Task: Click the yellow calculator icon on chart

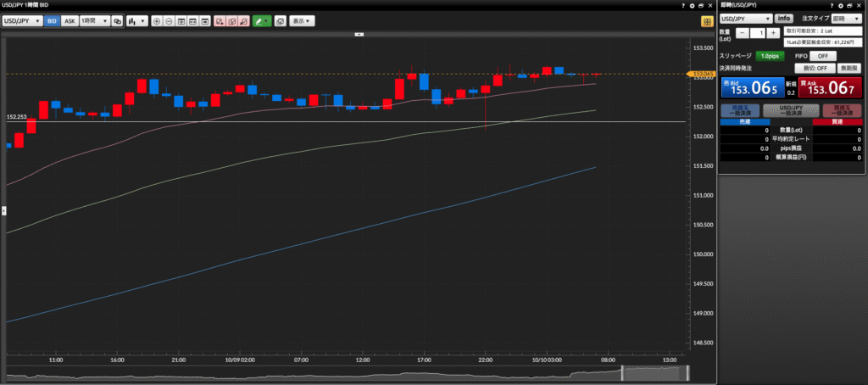Action: [706, 20]
